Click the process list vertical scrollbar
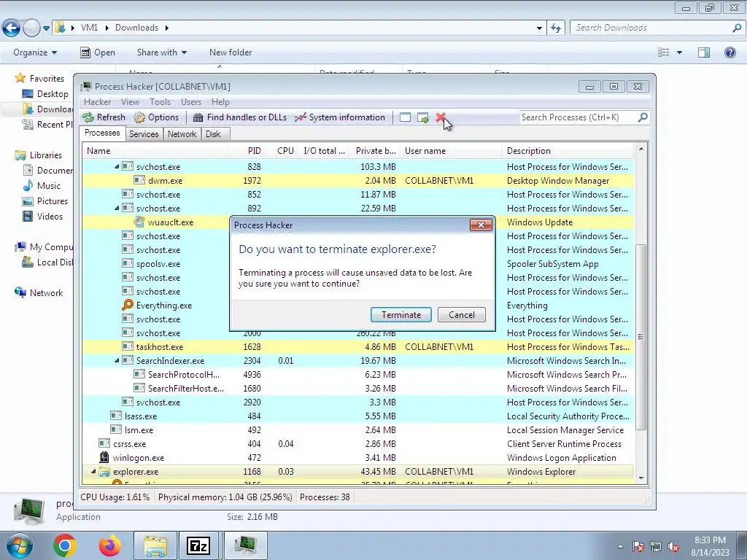Image resolution: width=747 pixels, height=560 pixels. pyautogui.click(x=641, y=336)
